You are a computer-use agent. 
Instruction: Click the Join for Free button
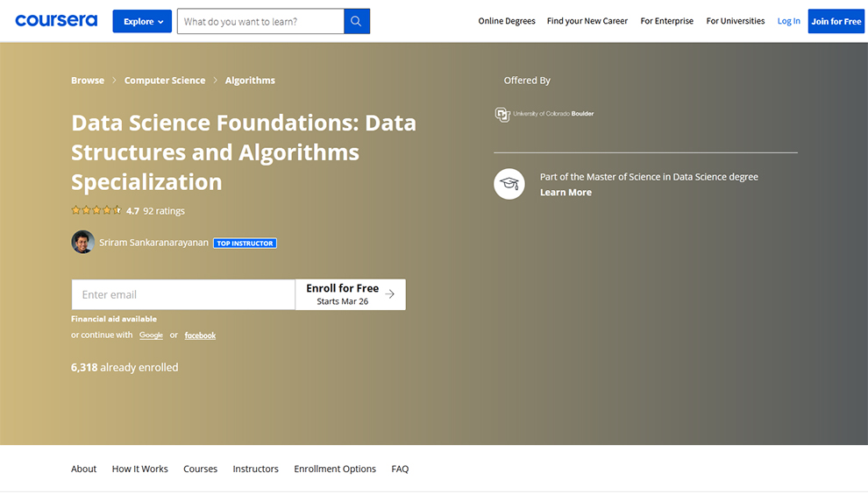click(x=836, y=21)
